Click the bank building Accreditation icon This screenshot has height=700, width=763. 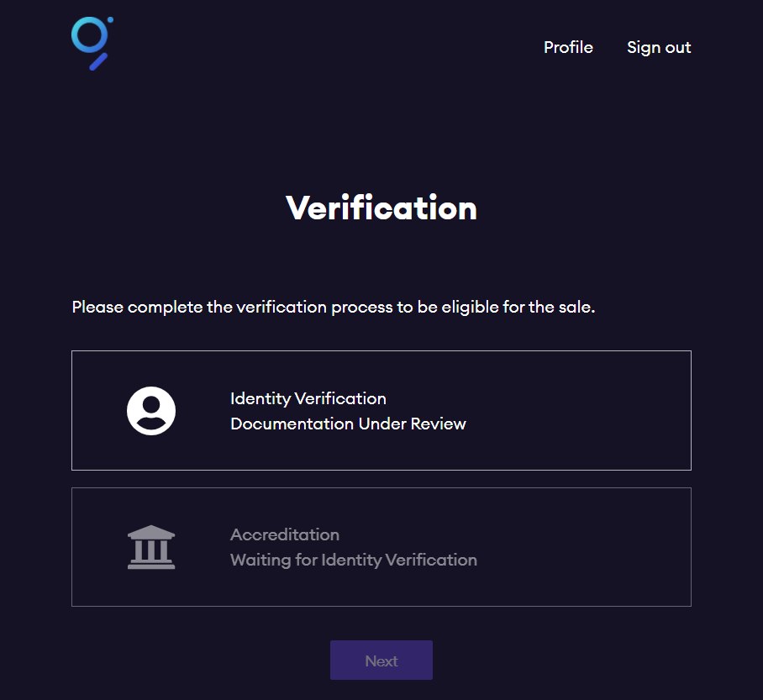(x=151, y=547)
